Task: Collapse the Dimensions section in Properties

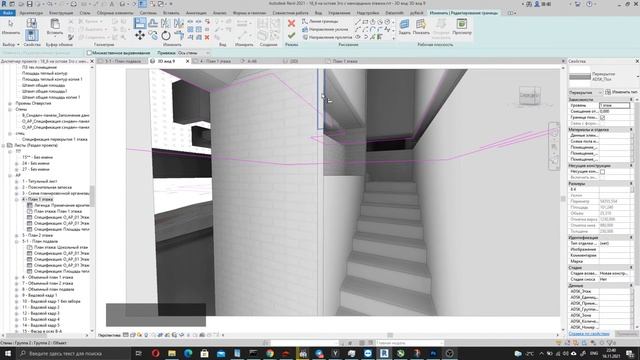Action: [631, 184]
